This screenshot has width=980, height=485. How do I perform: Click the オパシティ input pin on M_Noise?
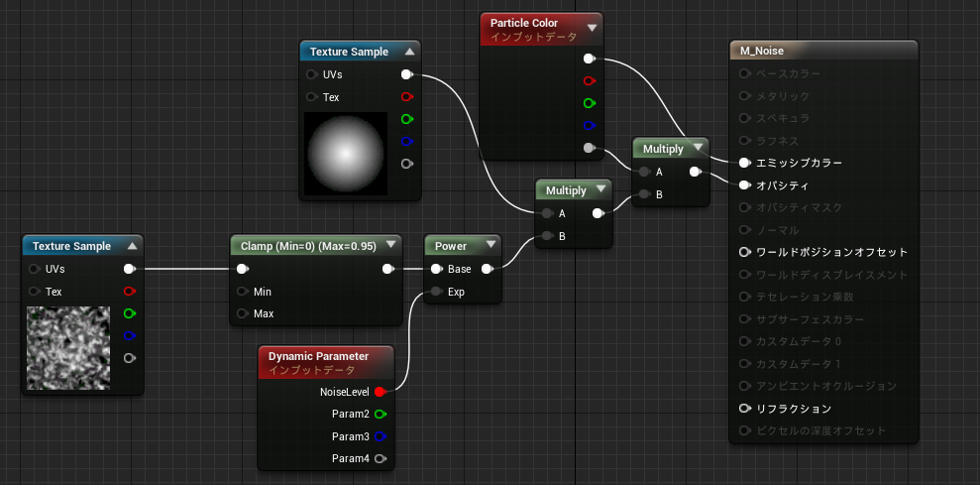tap(744, 185)
